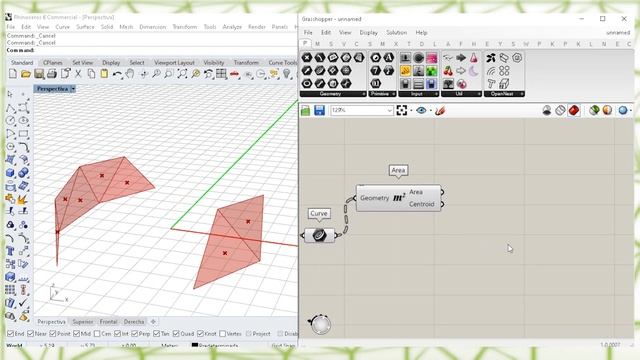Click the four-viewport grid icon in Rhino
640x360 pixels.
[221, 74]
